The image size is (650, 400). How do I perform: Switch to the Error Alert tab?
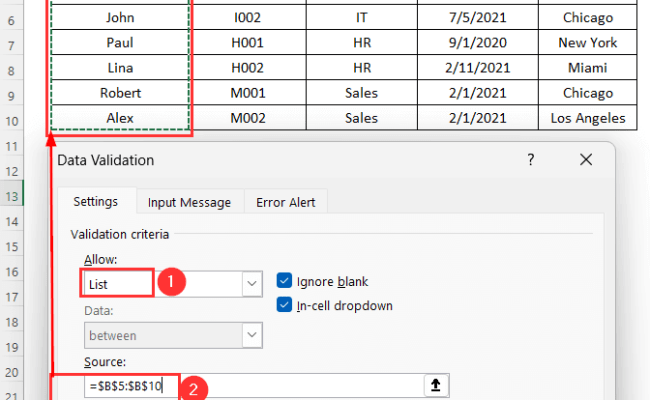286,202
